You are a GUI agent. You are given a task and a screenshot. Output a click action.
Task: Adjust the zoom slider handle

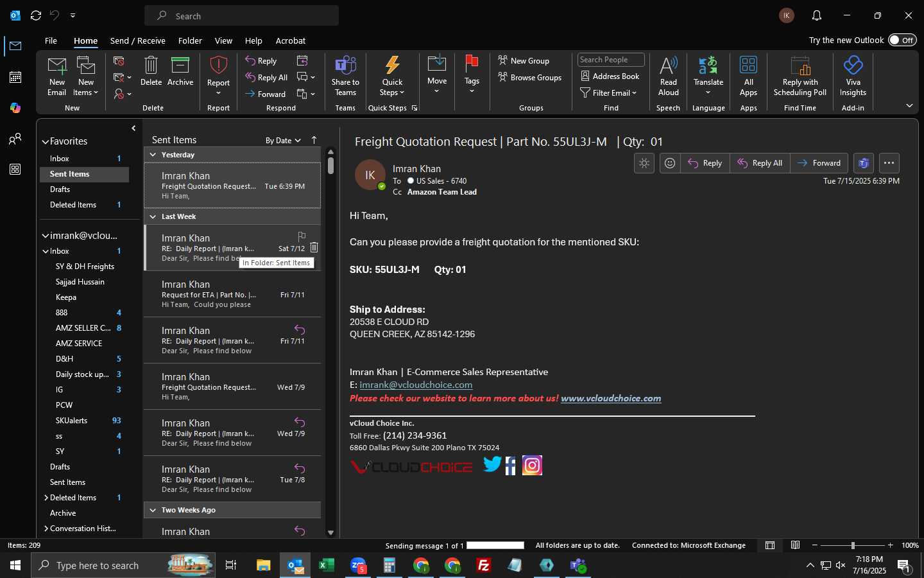click(x=853, y=545)
